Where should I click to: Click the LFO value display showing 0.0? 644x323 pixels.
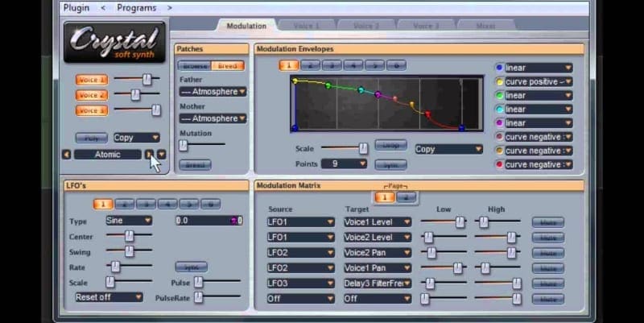[x=209, y=221]
